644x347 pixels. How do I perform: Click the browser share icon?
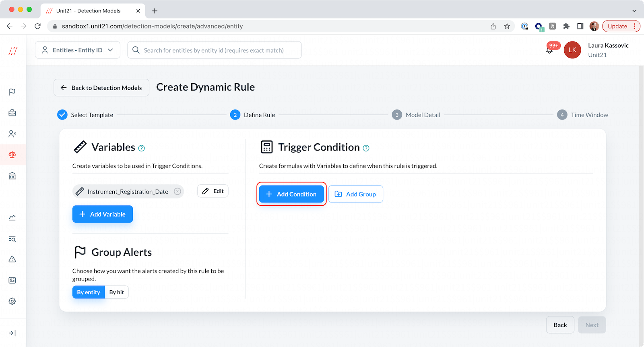coord(493,26)
